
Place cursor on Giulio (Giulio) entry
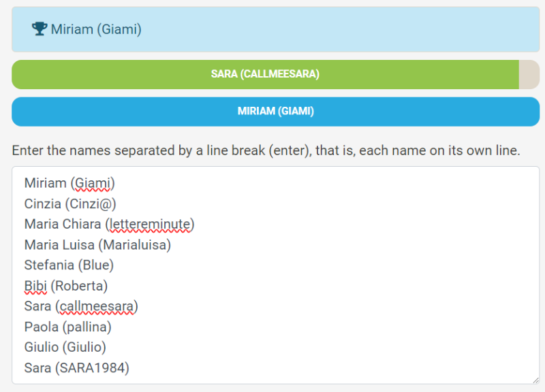(65, 347)
